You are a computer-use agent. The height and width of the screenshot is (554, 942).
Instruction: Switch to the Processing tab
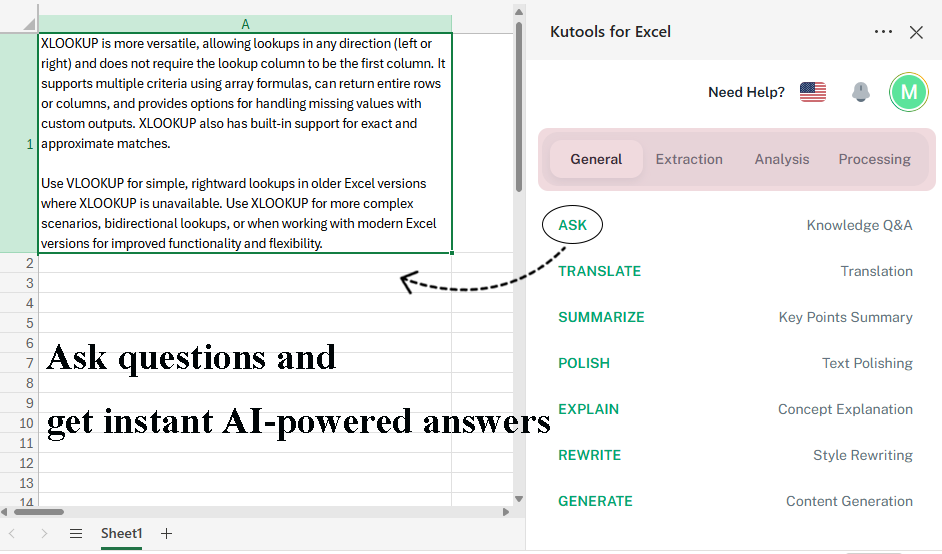[x=874, y=159]
